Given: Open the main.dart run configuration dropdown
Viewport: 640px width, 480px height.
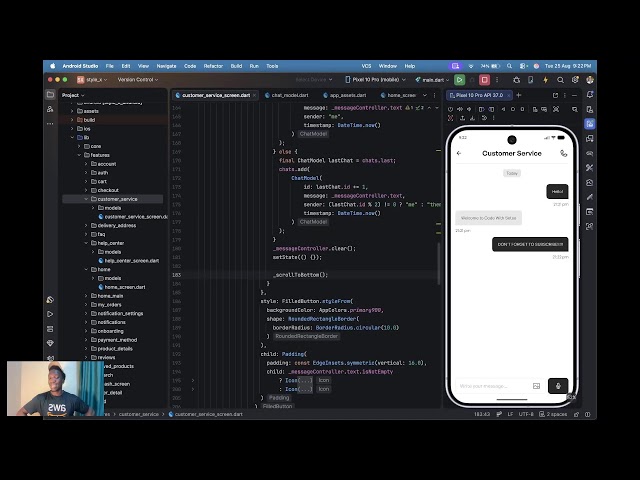Looking at the screenshot, I should tap(432, 80).
